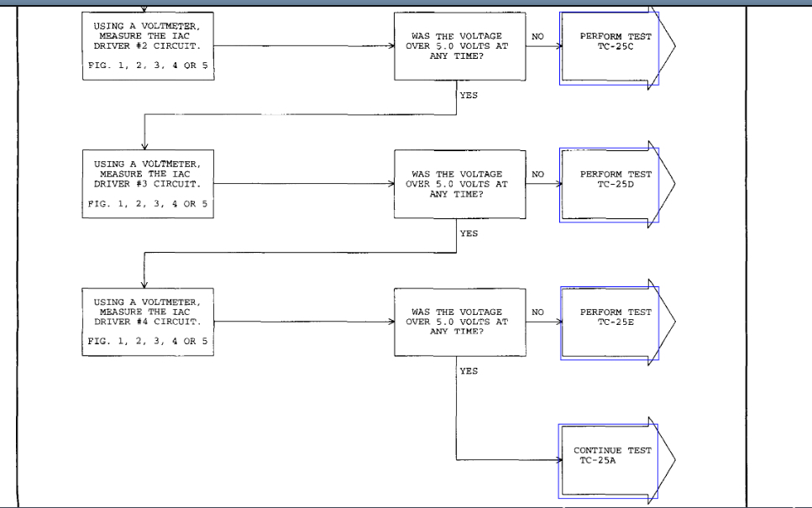Click FIG. 1, 2, 3, 4 OR 5 in DRIVER #2 box
Image resolution: width=812 pixels, height=508 pixels.
click(148, 65)
